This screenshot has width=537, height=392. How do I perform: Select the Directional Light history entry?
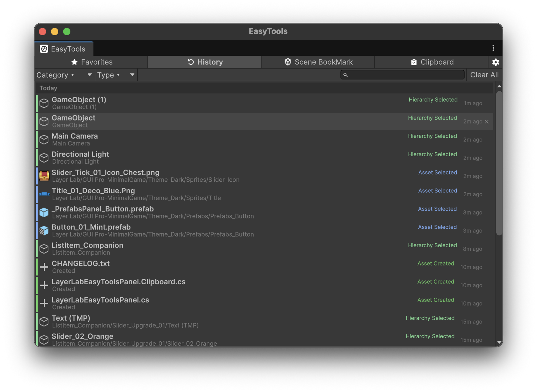[x=265, y=158]
